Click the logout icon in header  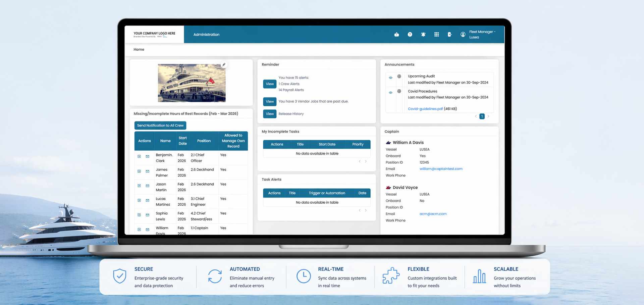[450, 35]
